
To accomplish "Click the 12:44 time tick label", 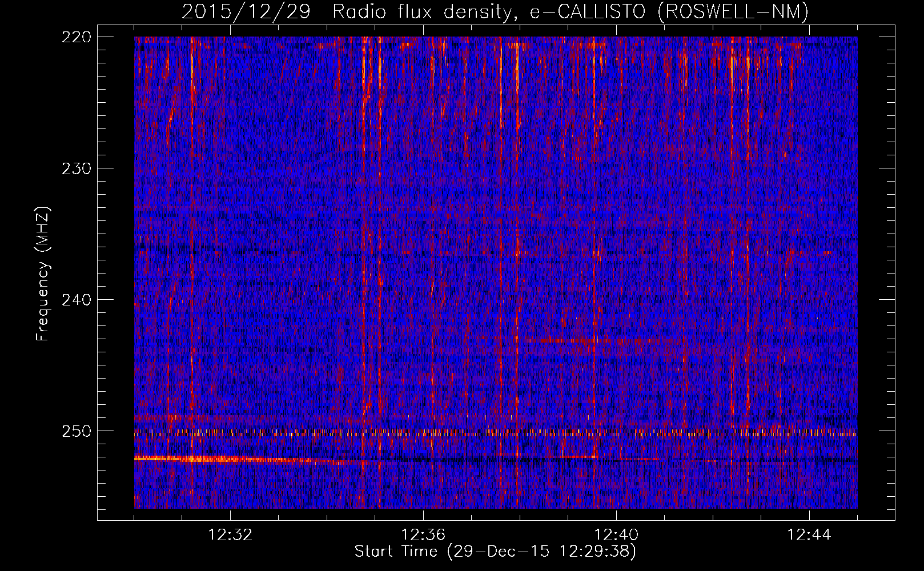I will click(809, 534).
